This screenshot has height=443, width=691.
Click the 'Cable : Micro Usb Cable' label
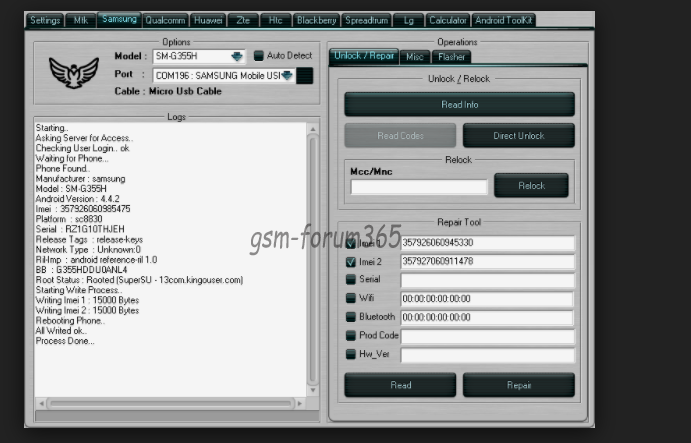pyautogui.click(x=168, y=92)
